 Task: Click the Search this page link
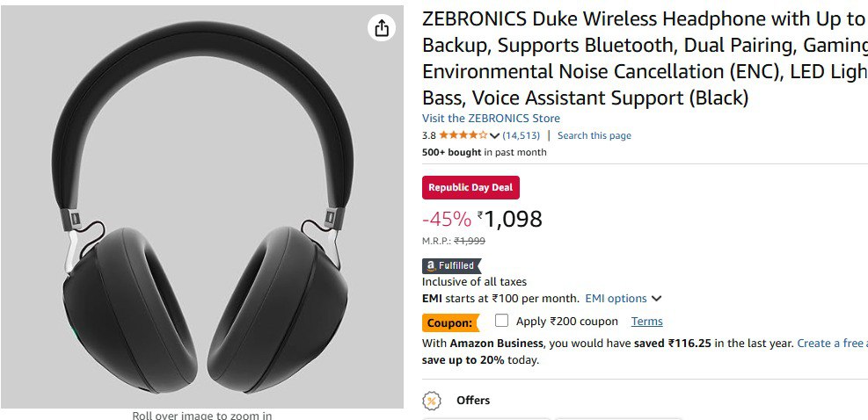(x=594, y=135)
